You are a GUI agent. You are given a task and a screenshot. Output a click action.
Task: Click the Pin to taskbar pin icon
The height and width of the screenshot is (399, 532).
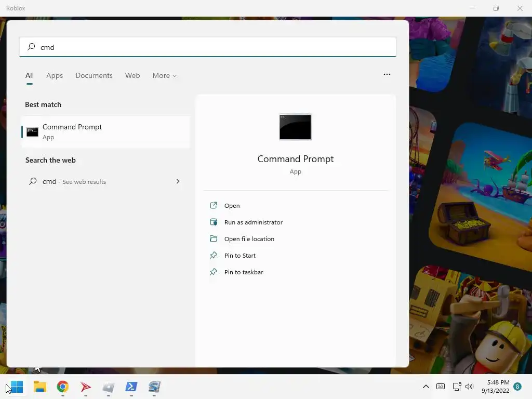point(214,272)
